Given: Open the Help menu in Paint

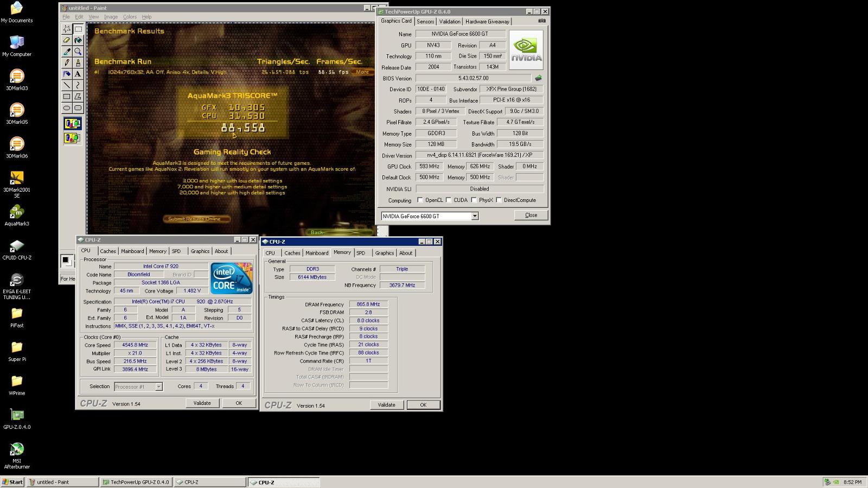Looking at the screenshot, I should pos(146,17).
